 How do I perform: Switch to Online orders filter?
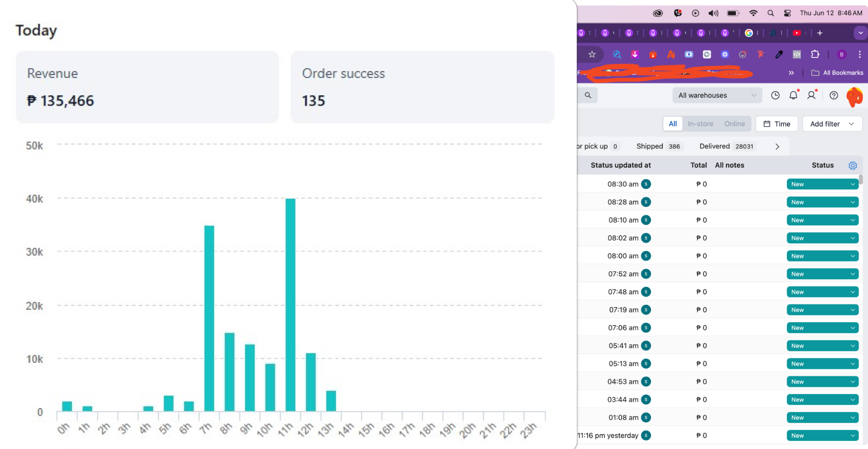click(734, 124)
